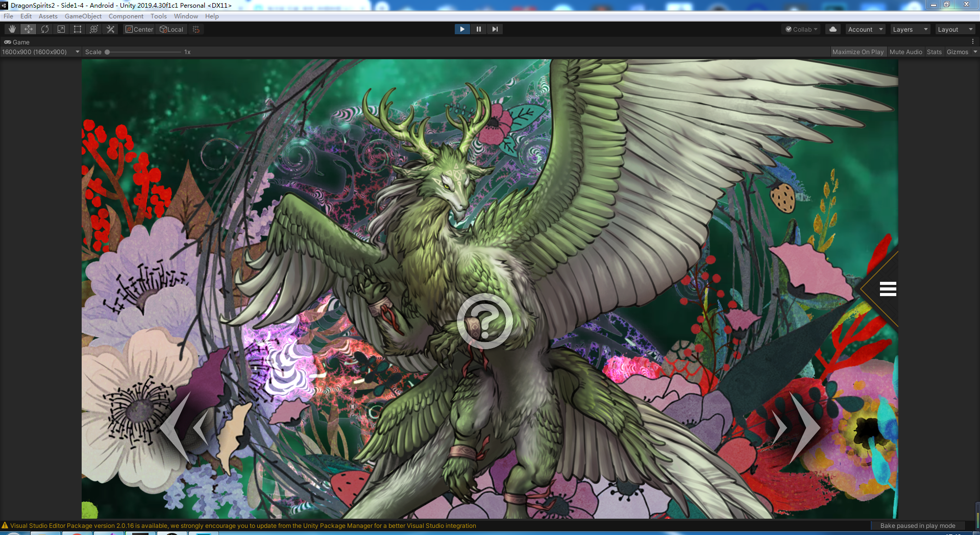The width and height of the screenshot is (980, 535).
Task: Click the Visual Studio Editor Package warning message
Action: point(243,525)
